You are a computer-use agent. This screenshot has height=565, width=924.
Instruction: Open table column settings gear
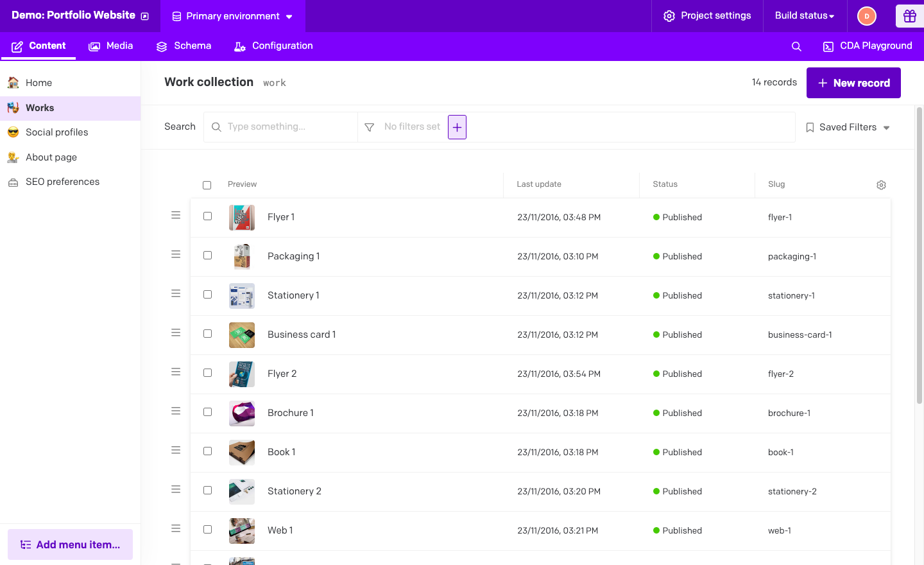click(x=881, y=185)
